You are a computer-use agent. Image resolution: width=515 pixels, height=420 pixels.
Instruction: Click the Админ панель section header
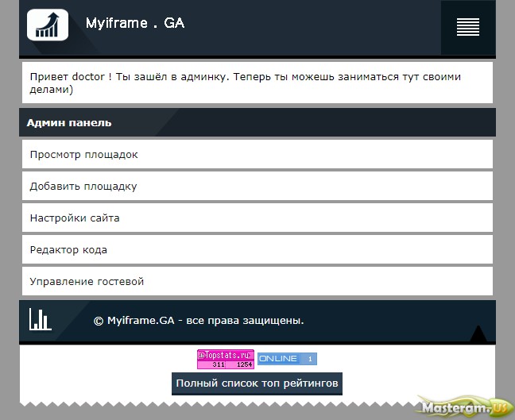pyautogui.click(x=69, y=123)
